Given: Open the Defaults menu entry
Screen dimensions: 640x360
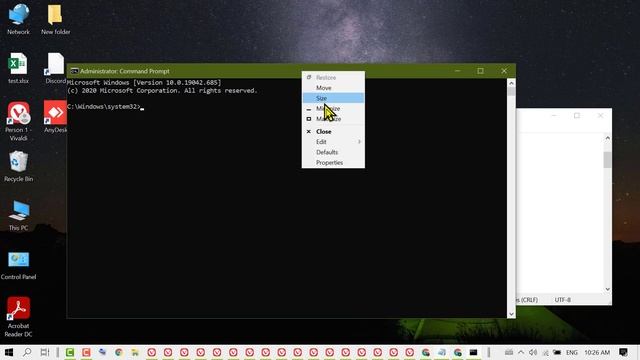Looking at the screenshot, I should (333, 152).
